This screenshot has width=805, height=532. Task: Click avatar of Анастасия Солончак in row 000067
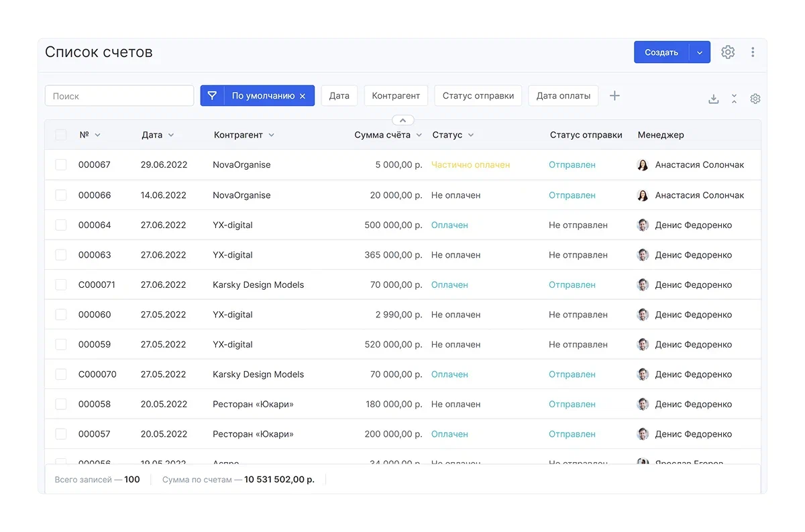click(643, 165)
